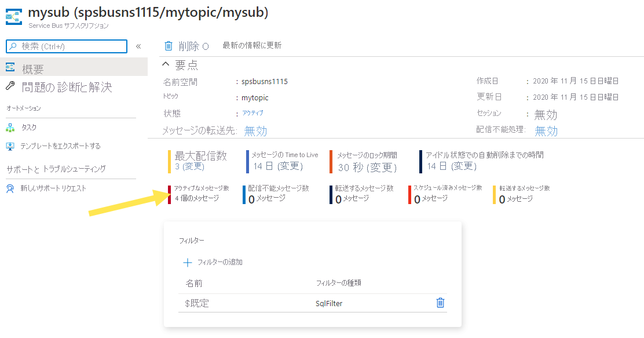The width and height of the screenshot is (644, 338).
Task: Click 最新の情報に更新 refresh button
Action: pyautogui.click(x=252, y=46)
